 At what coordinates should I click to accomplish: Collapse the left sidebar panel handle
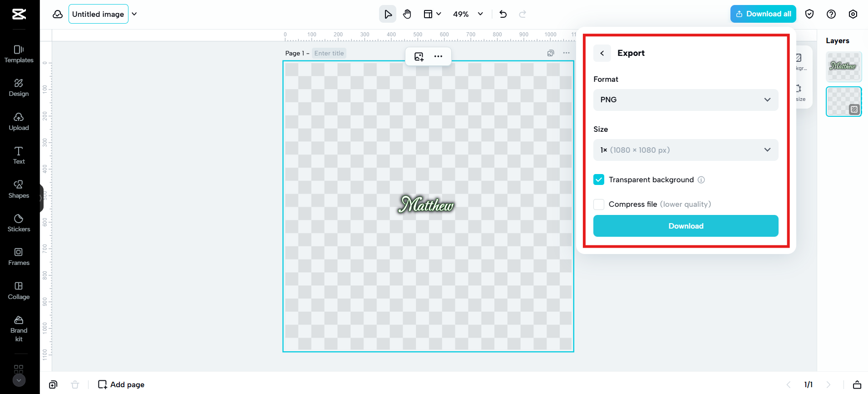click(41, 198)
